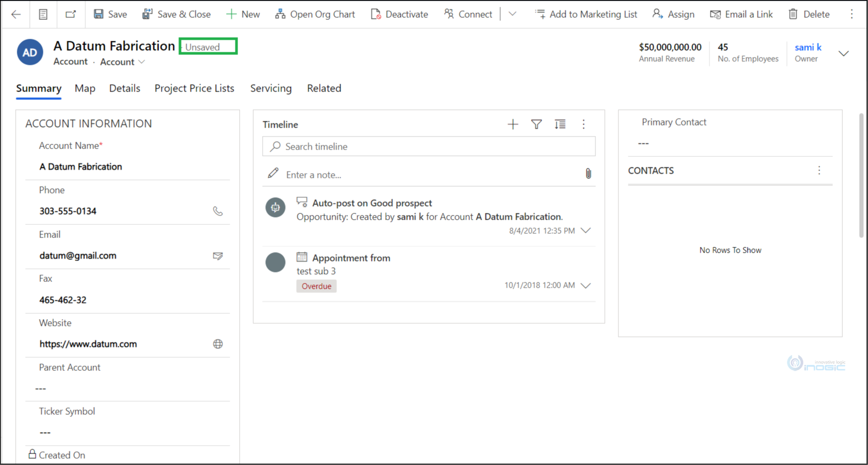Viewport: 868px width, 465px height.
Task: Edit the Fax field
Action: coord(128,300)
